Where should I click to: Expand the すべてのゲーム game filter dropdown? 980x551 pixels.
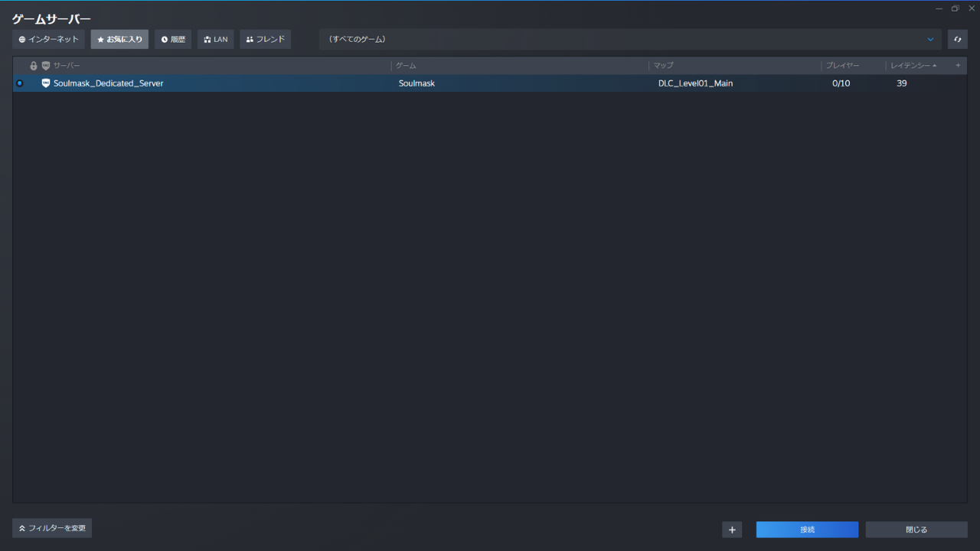631,39
